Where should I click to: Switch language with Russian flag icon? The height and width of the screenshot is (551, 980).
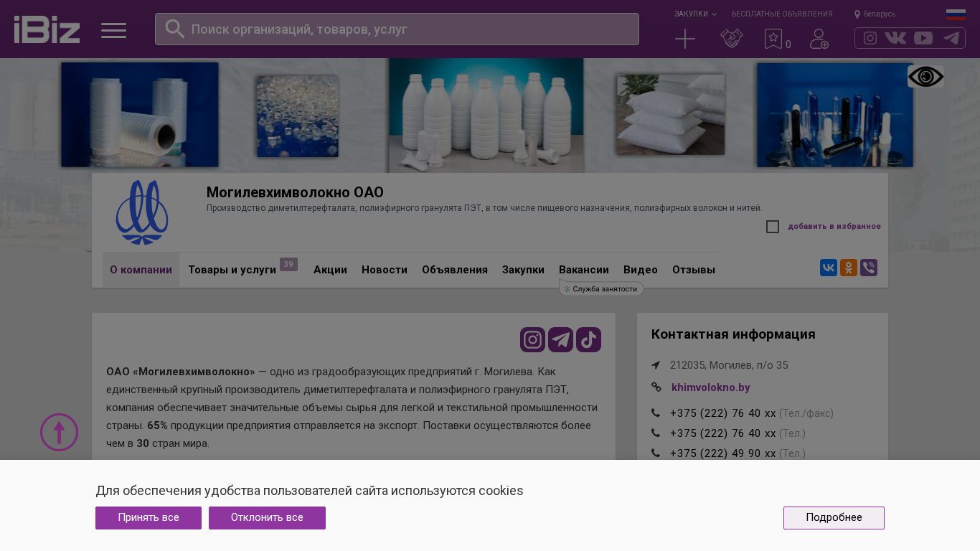(956, 14)
